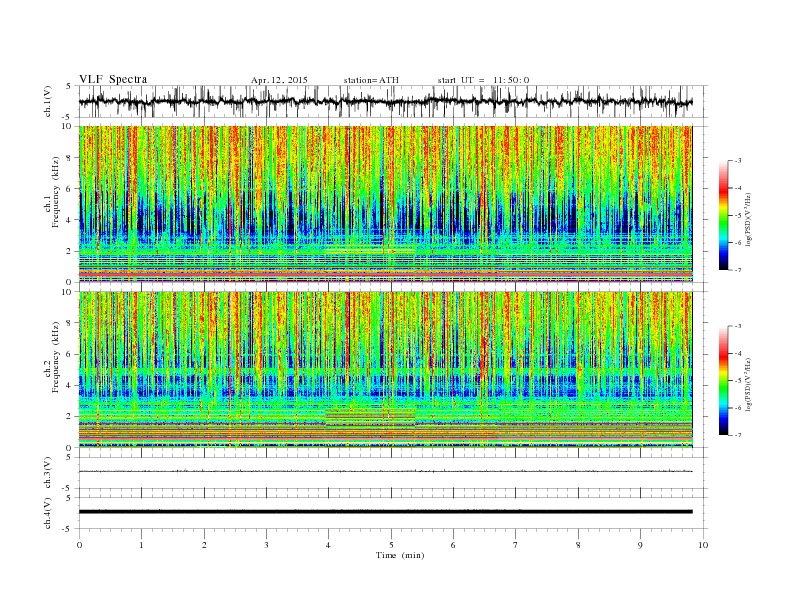Image resolution: width=792 pixels, height=612 pixels.
Task: Click inside the ch.1 spectrogram panel
Action: (x=386, y=204)
